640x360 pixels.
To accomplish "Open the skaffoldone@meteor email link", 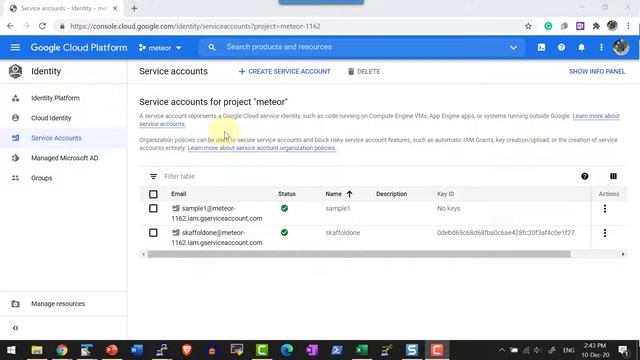I will coord(217,238).
